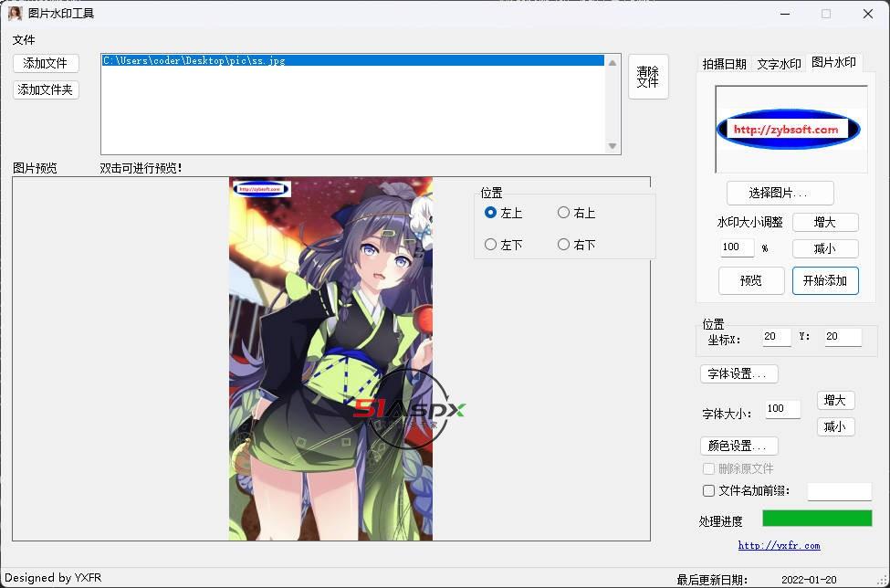Viewport: 890px width, 588px height.
Task: Click watermark size 减小 button
Action: [825, 248]
